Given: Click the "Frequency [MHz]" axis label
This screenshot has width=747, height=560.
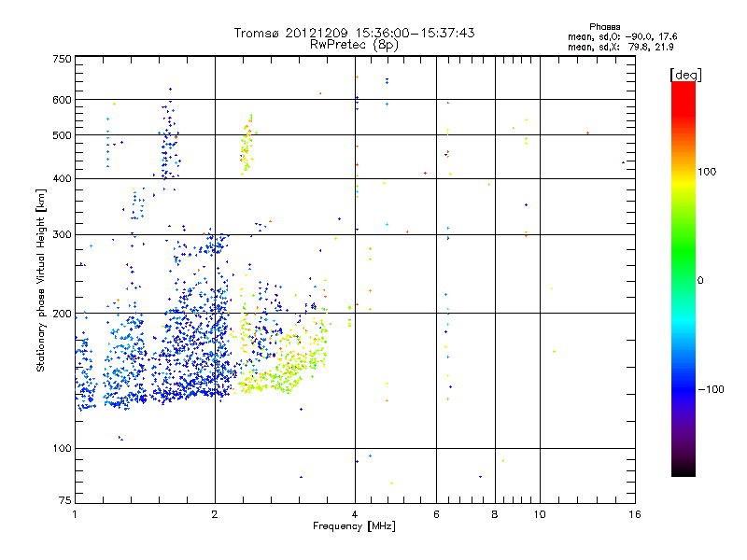Looking at the screenshot, I should (x=354, y=526).
